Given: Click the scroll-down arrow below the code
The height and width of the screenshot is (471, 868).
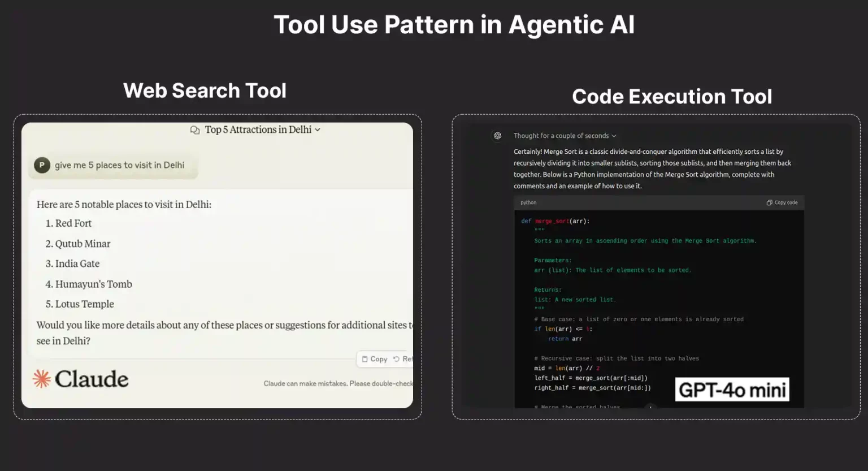Looking at the screenshot, I should click(650, 407).
